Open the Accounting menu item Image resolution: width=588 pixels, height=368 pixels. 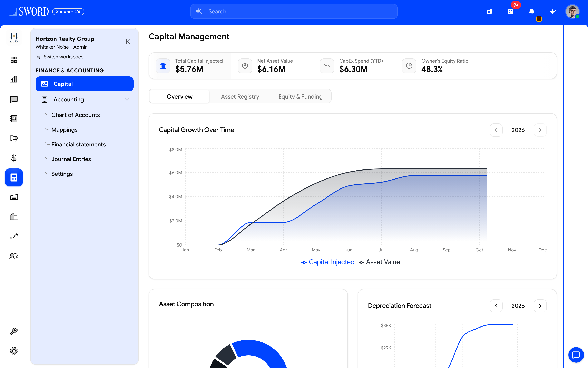coord(84,100)
